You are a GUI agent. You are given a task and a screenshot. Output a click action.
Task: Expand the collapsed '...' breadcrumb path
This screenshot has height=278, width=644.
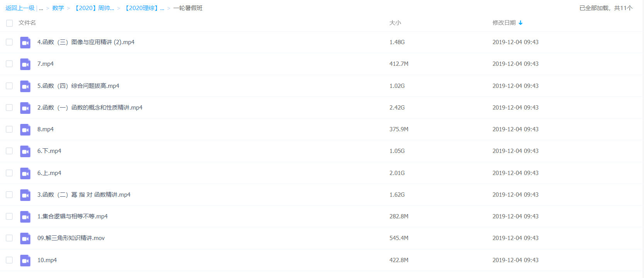pos(41,8)
